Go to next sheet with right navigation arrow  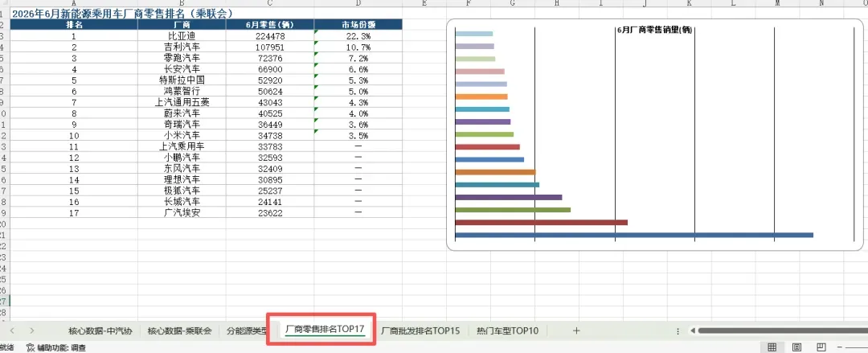[31, 330]
